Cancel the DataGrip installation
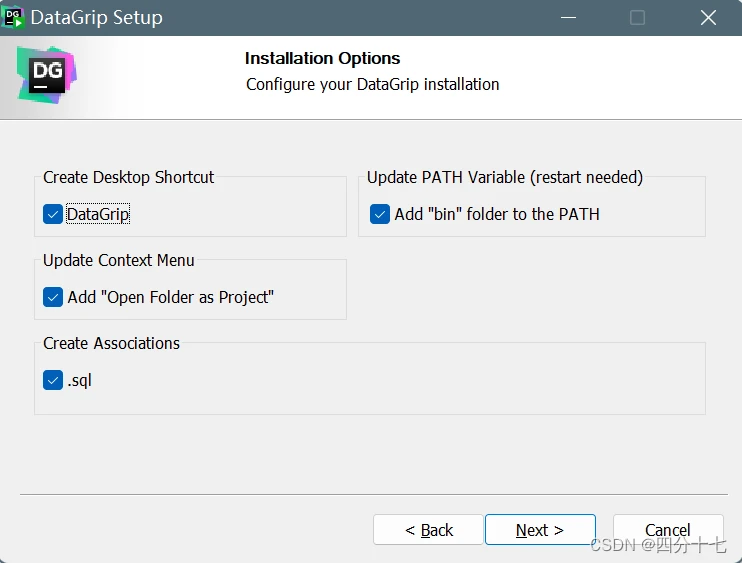The image size is (742, 563). pos(668,530)
